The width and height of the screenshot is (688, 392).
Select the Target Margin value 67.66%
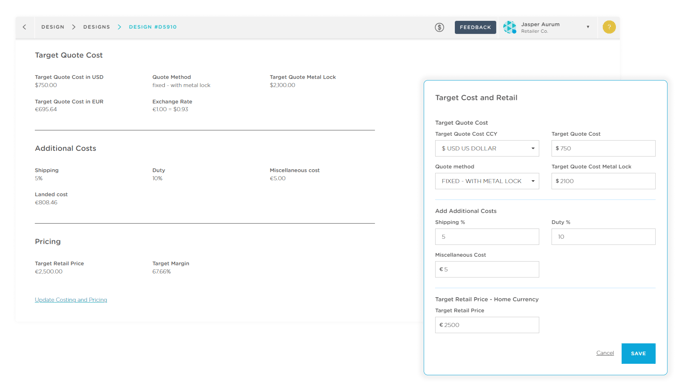coord(161,272)
